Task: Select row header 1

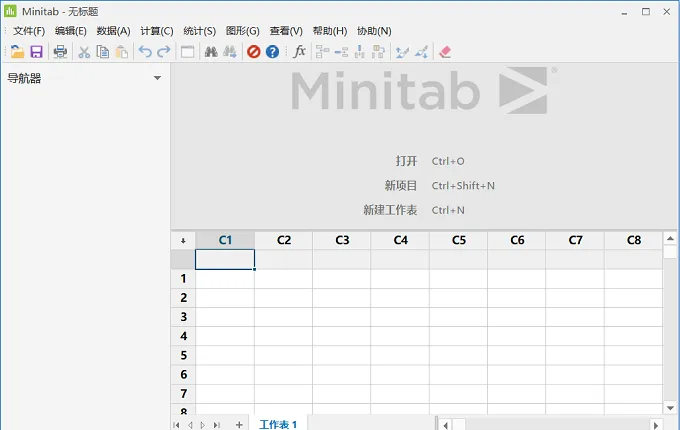Action: pyautogui.click(x=183, y=278)
